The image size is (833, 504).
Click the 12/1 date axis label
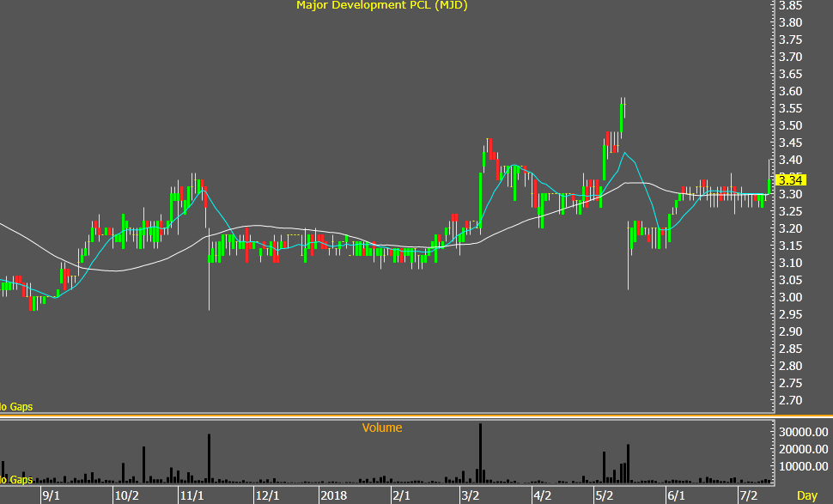coord(267,495)
